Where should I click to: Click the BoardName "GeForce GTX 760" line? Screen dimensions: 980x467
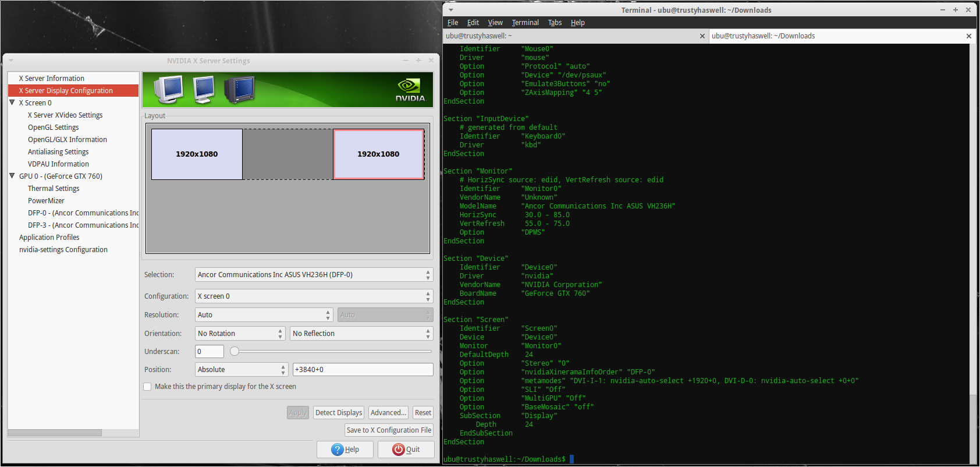[x=525, y=293]
